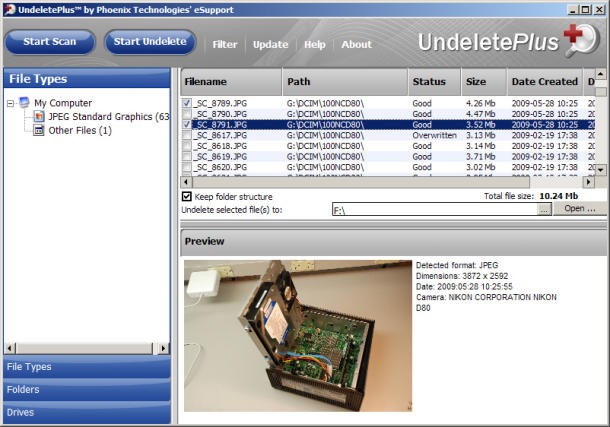Check the _SC_8619.JPG checkbox
The width and height of the screenshot is (610, 427).
click(187, 156)
